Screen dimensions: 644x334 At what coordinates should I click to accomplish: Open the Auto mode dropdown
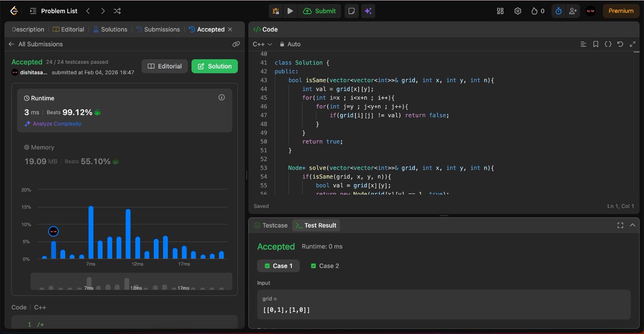click(x=290, y=44)
